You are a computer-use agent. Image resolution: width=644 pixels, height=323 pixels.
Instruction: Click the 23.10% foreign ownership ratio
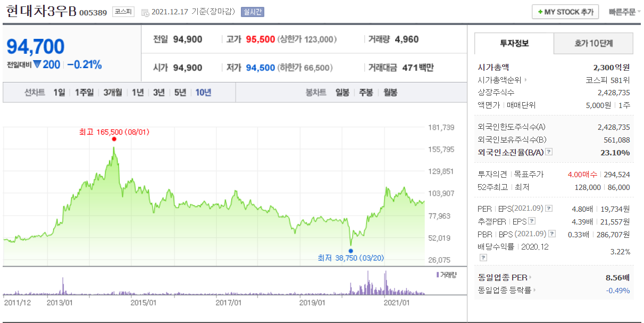(616, 153)
